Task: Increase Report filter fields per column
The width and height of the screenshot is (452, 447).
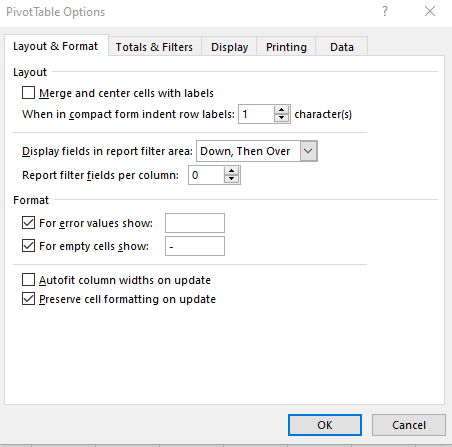Action: point(231,171)
